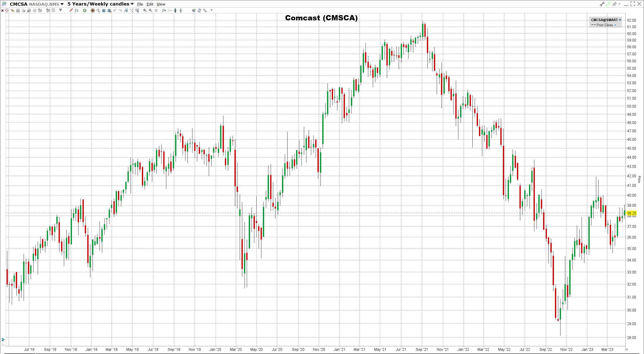The width and height of the screenshot is (644, 354).
Task: Toggle the pin window icon
Action: click(x=615, y=4)
